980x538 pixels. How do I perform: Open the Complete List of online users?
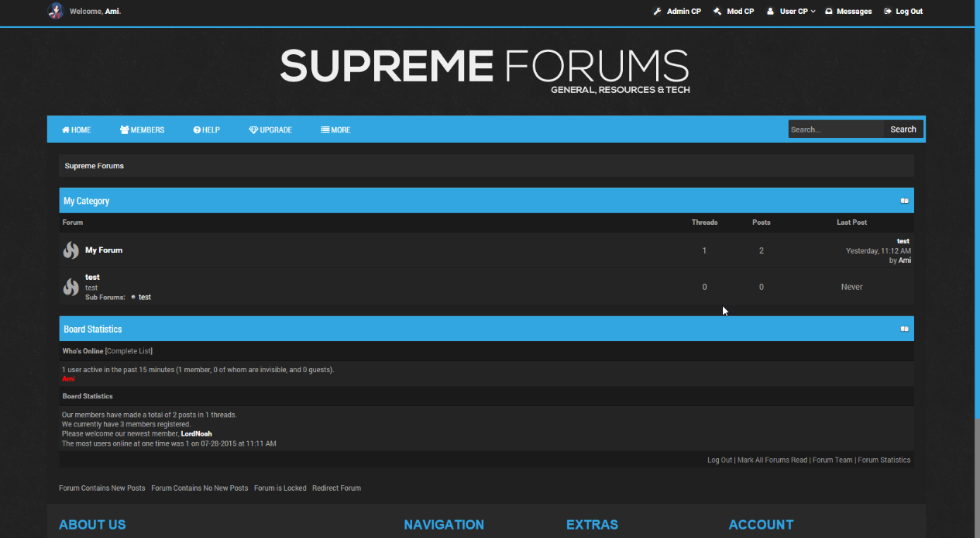pyautogui.click(x=129, y=351)
